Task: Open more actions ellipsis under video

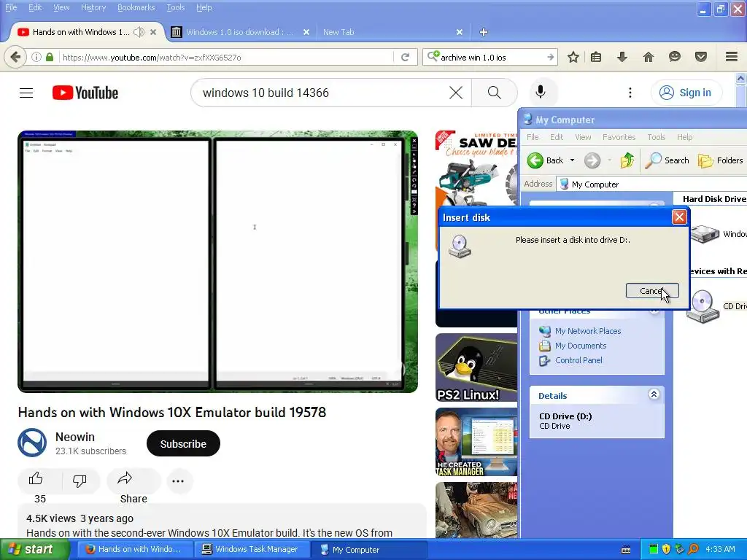Action: click(x=178, y=481)
